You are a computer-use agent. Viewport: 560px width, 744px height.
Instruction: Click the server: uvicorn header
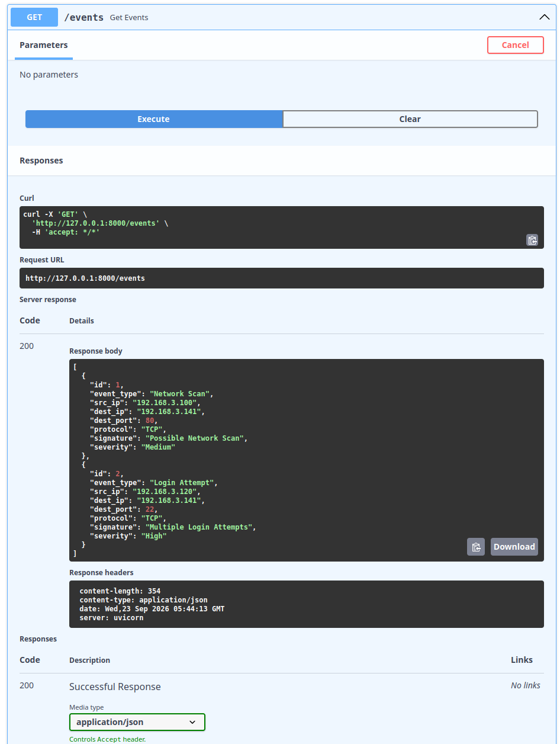(x=111, y=618)
